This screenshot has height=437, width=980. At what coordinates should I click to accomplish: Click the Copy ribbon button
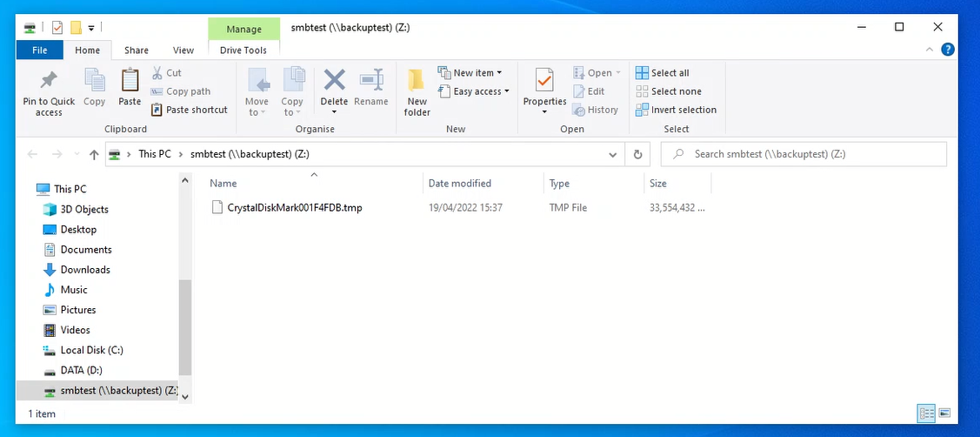(95, 88)
